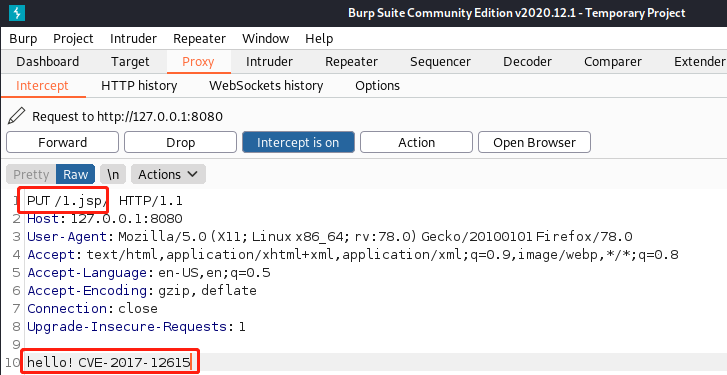This screenshot has width=727, height=375.
Task: Expand the Actions dropdown
Action: 168,174
